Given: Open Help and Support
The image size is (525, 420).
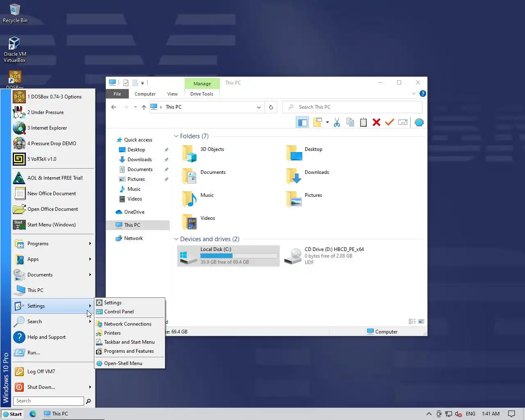Looking at the screenshot, I should click(53, 337).
